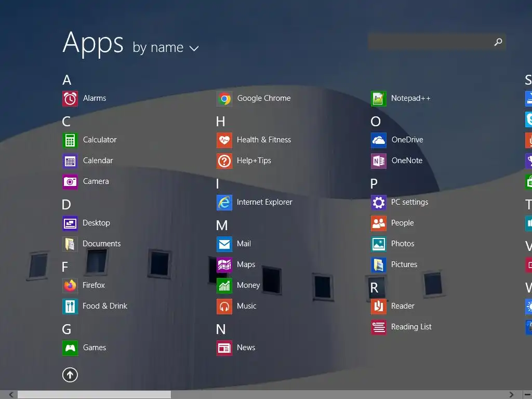Open the Food & Drink app icon
The height and width of the screenshot is (399, 532).
(x=70, y=307)
